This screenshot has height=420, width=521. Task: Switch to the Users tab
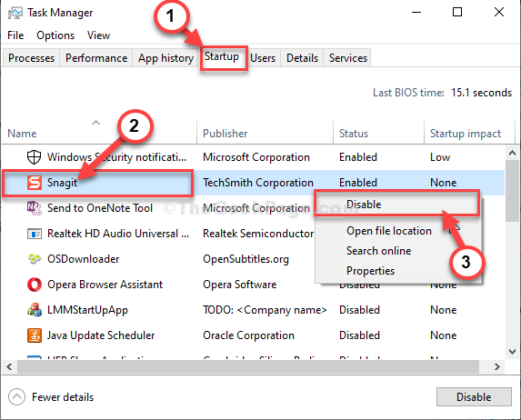click(263, 58)
